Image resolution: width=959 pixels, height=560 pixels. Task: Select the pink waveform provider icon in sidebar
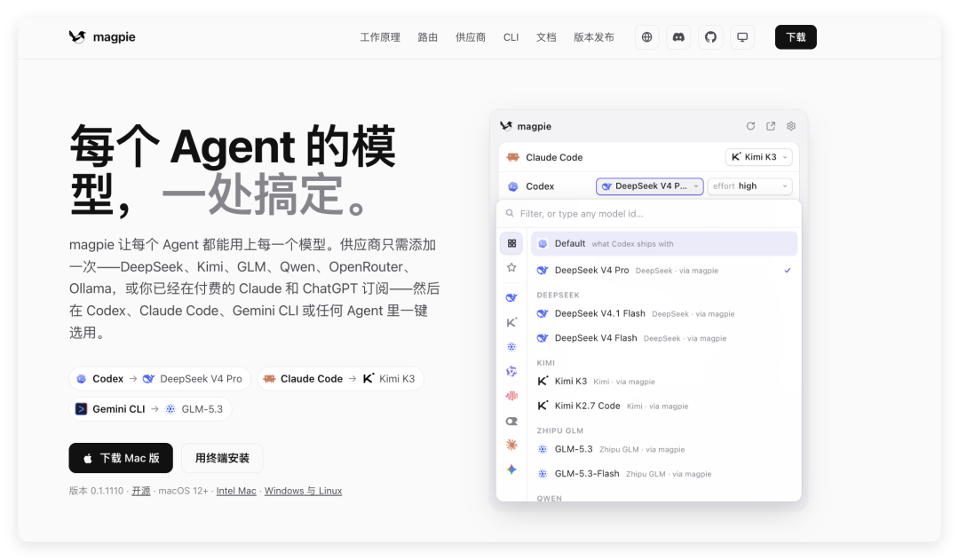click(x=511, y=396)
